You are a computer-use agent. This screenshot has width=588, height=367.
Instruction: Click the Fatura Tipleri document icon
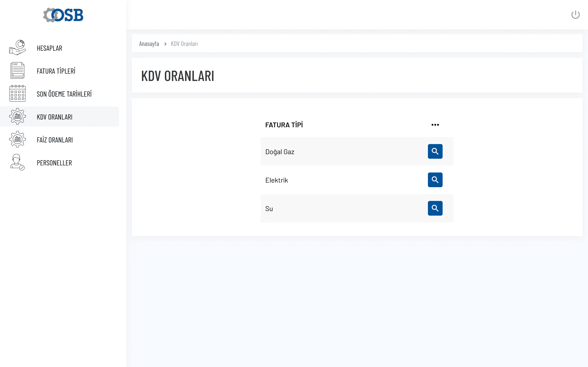tap(17, 71)
